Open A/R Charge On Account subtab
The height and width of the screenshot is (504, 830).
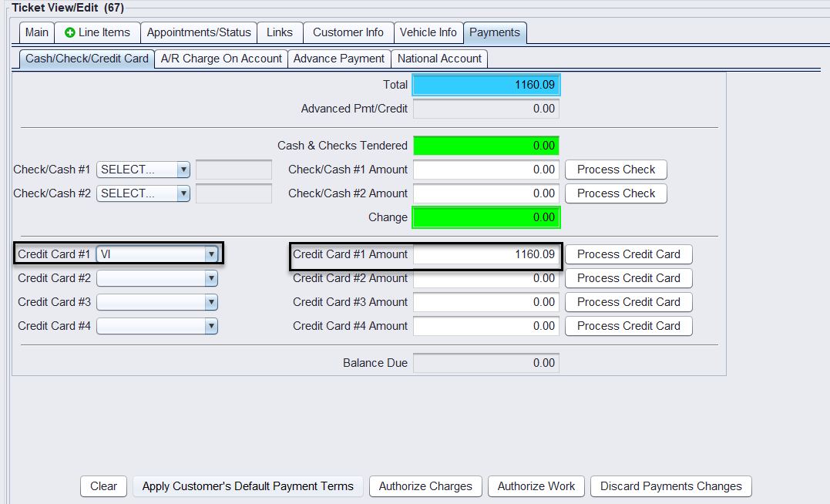click(x=221, y=59)
